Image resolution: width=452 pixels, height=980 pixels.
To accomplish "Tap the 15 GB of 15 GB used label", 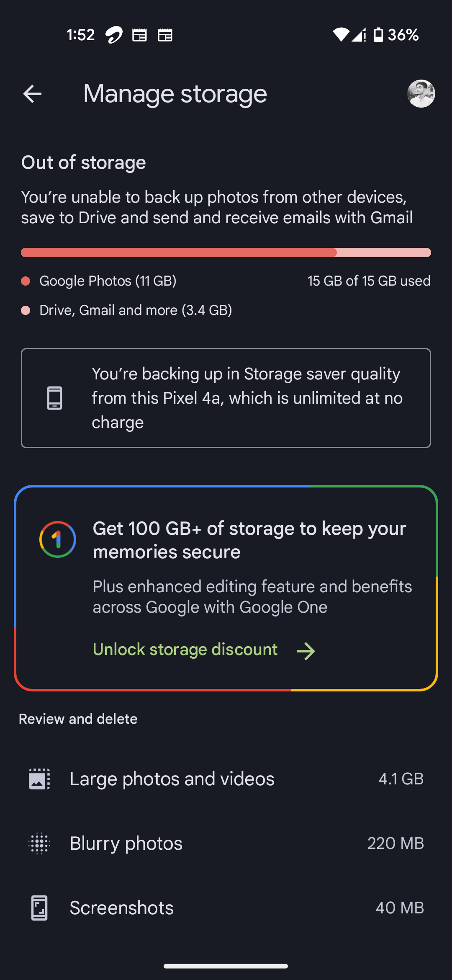I will pos(369,281).
